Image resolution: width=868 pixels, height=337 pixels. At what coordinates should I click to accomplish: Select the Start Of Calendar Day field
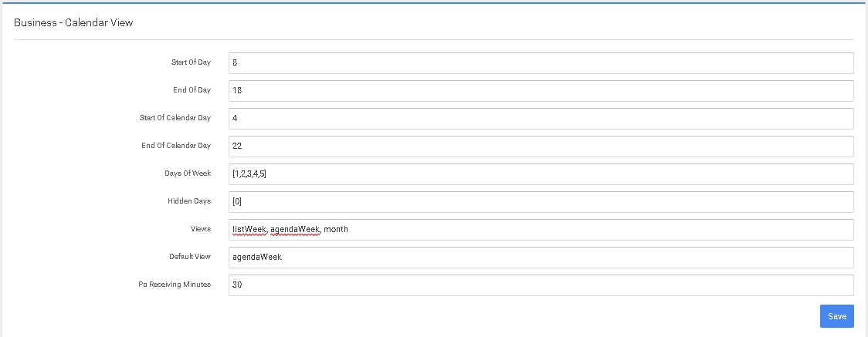coord(541,119)
